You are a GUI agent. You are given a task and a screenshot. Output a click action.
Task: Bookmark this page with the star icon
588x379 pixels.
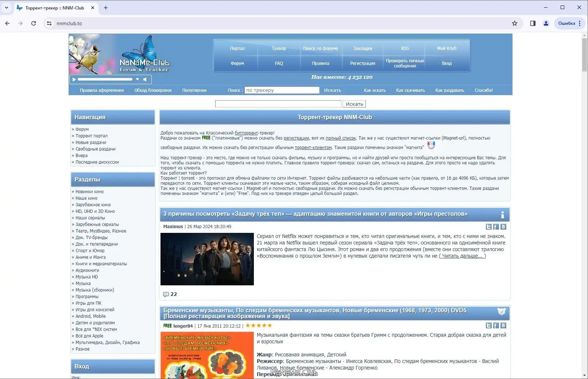point(515,23)
